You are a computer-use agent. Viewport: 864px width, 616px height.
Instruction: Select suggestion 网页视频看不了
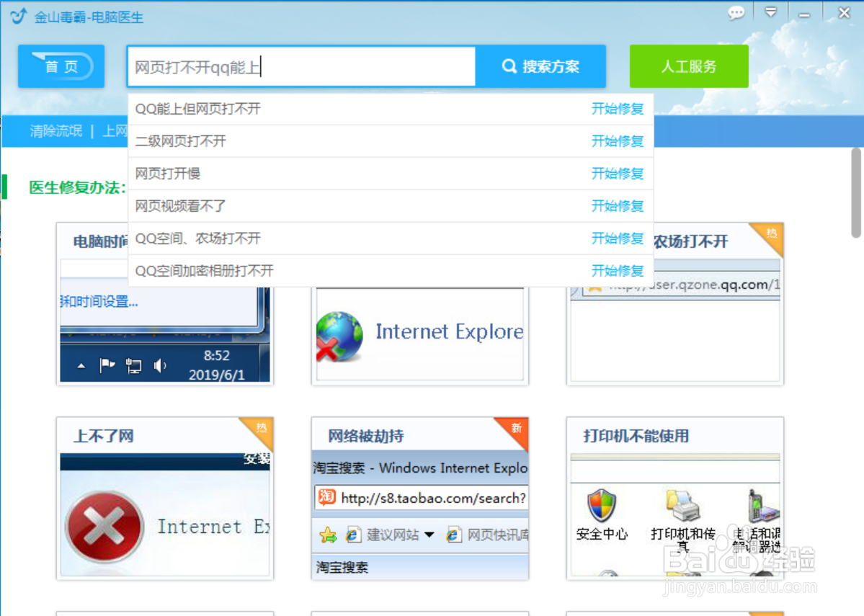[181, 206]
